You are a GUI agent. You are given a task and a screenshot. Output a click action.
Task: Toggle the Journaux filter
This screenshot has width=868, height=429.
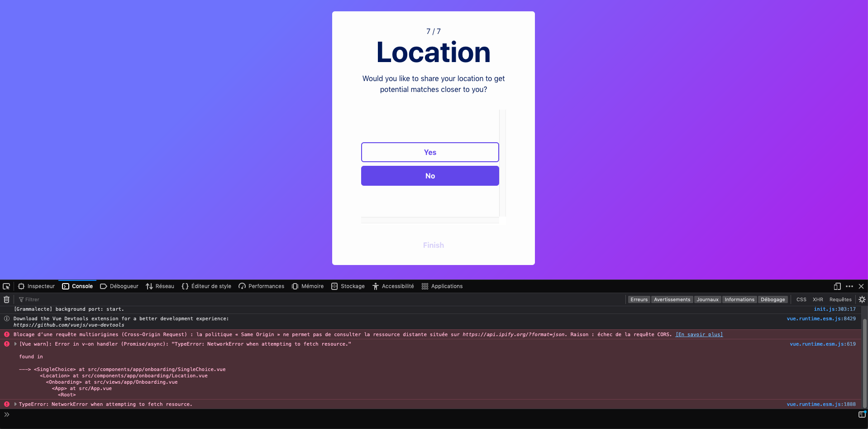point(707,299)
